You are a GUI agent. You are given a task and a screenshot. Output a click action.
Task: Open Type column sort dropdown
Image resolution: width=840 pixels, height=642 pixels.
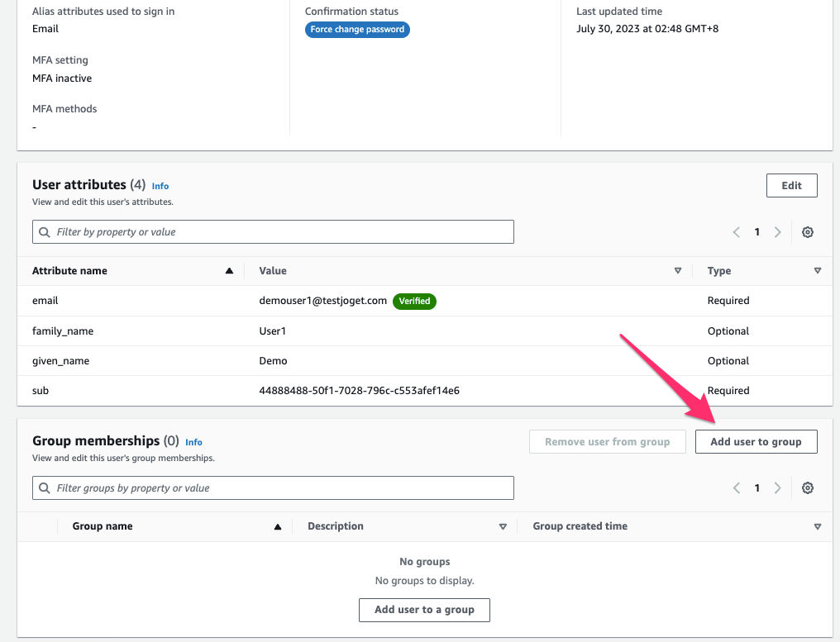[x=817, y=271]
